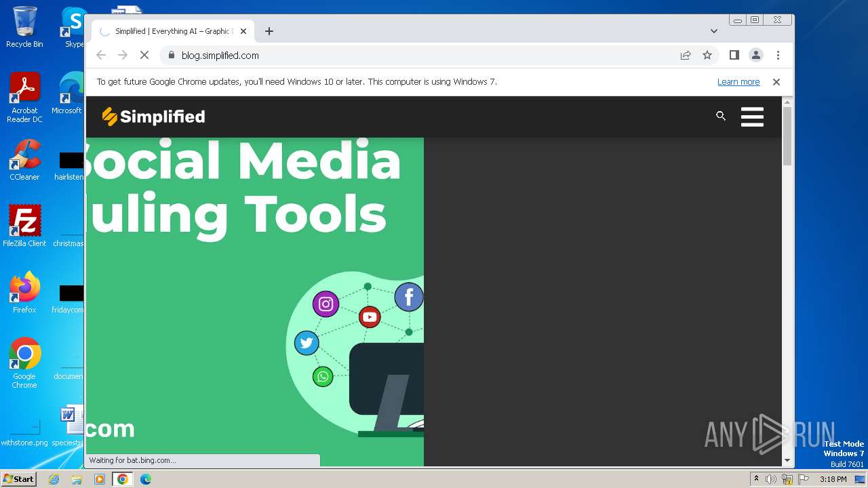This screenshot has width=868, height=488.
Task: Go back using the browser back arrow
Action: tap(101, 56)
